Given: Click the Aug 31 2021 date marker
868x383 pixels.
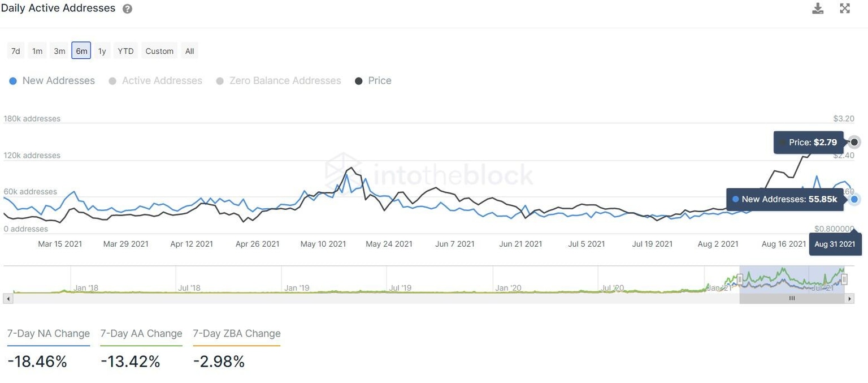Looking at the screenshot, I should point(835,244).
